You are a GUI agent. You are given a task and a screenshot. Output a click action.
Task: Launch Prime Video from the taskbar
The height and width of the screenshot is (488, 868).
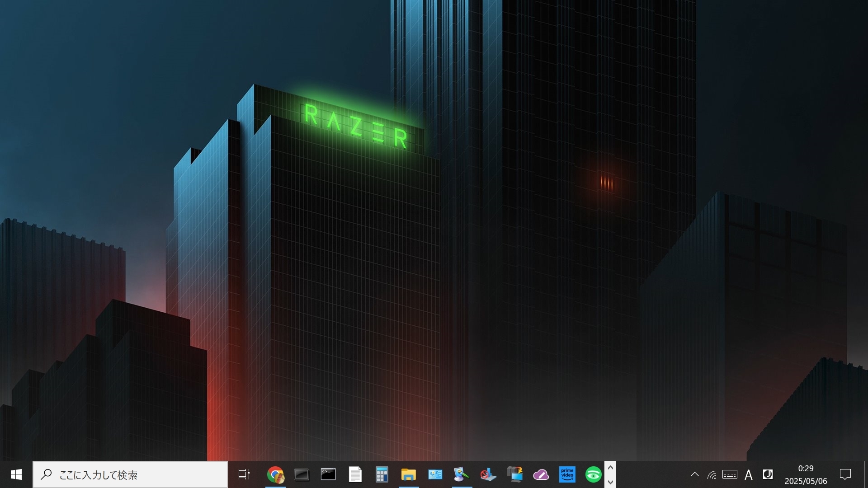(567, 474)
